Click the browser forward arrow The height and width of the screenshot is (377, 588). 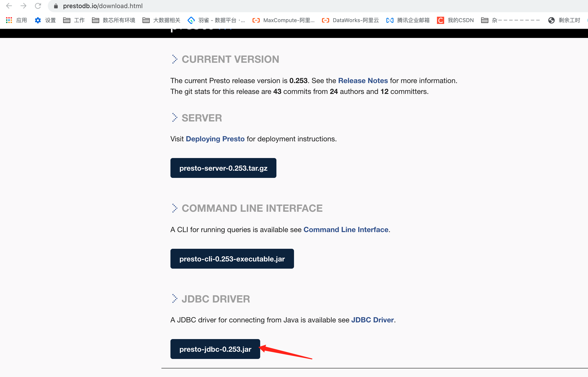23,6
